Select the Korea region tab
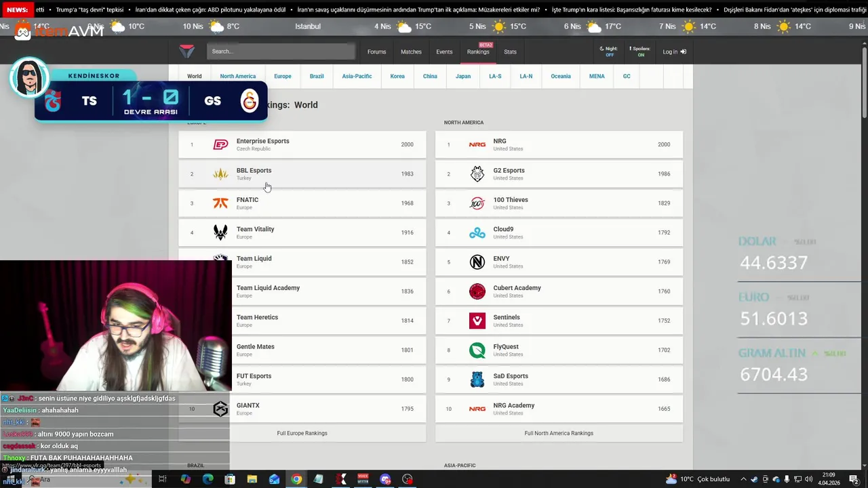868x488 pixels. point(397,76)
